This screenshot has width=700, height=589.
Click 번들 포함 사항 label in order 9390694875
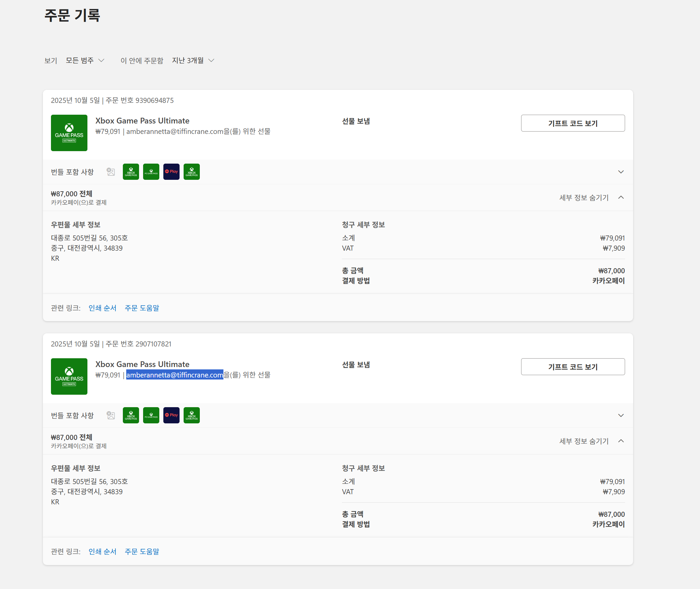72,172
